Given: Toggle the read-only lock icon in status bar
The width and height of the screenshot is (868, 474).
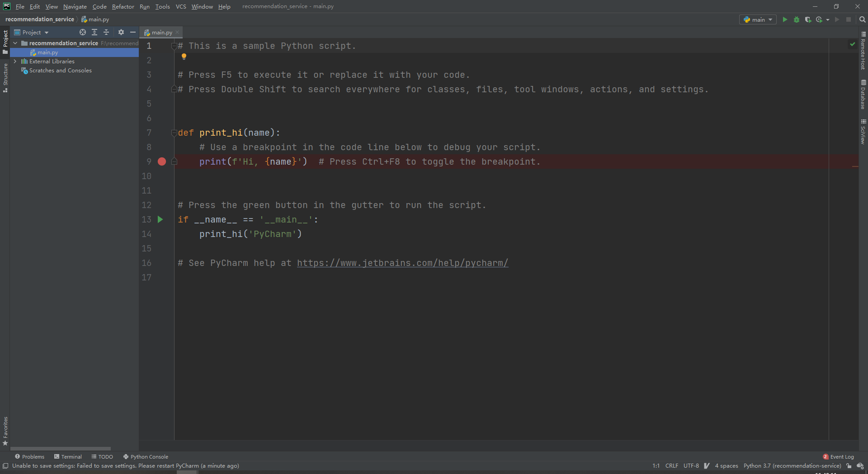Looking at the screenshot, I should click(x=849, y=466).
